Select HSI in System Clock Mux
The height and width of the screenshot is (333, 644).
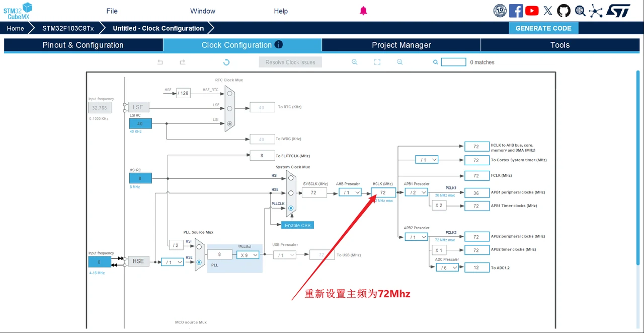click(x=291, y=178)
